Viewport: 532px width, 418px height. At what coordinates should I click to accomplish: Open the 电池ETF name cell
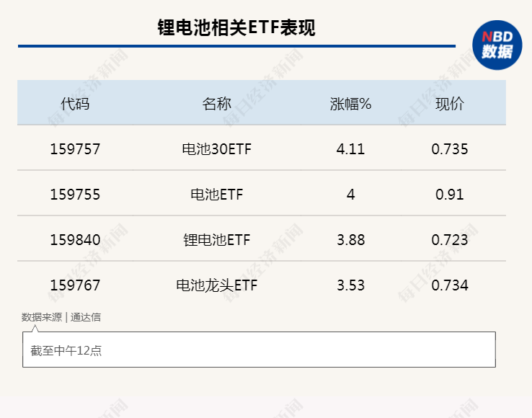click(216, 195)
